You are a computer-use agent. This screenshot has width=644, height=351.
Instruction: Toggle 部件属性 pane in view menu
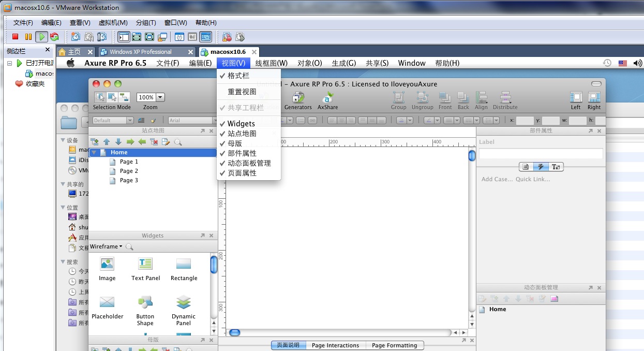point(249,153)
